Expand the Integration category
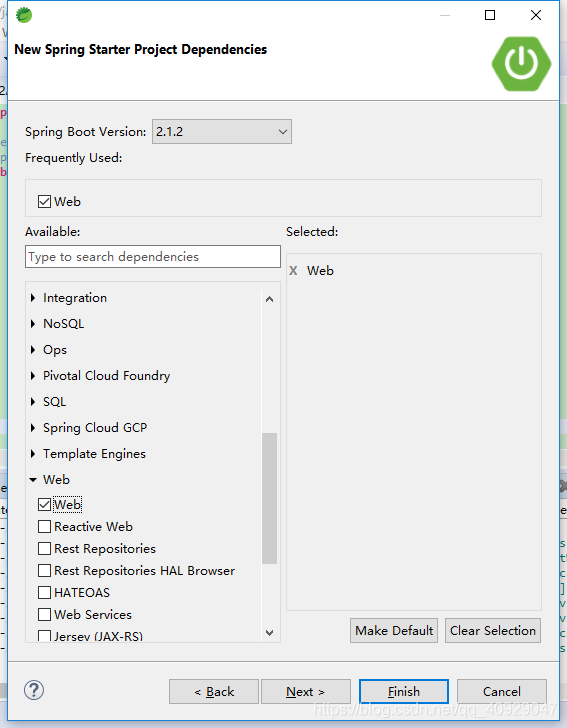The height and width of the screenshot is (728, 567). coord(33,298)
